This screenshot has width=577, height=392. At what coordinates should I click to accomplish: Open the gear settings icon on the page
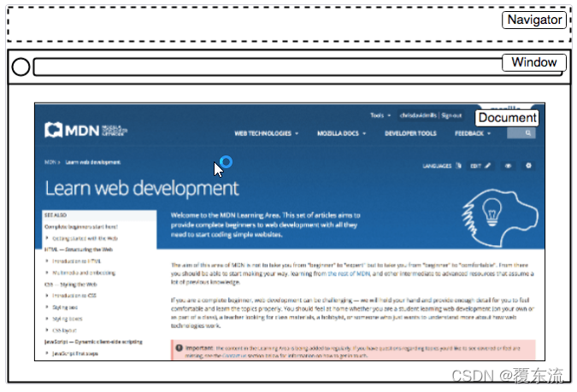(x=528, y=166)
